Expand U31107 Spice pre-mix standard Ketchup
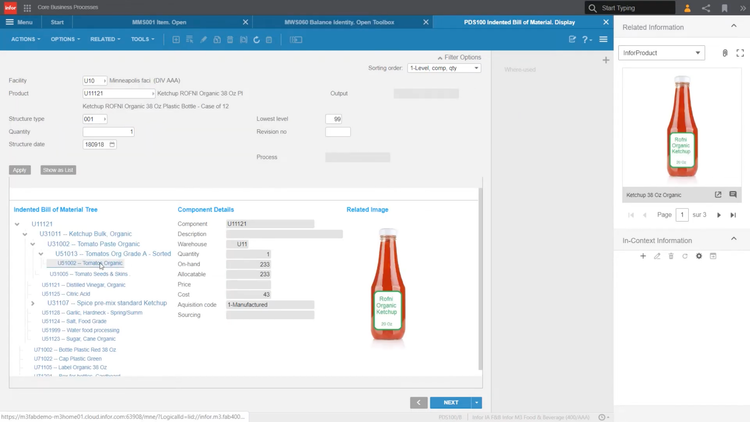The width and height of the screenshot is (750, 422). [x=33, y=303]
